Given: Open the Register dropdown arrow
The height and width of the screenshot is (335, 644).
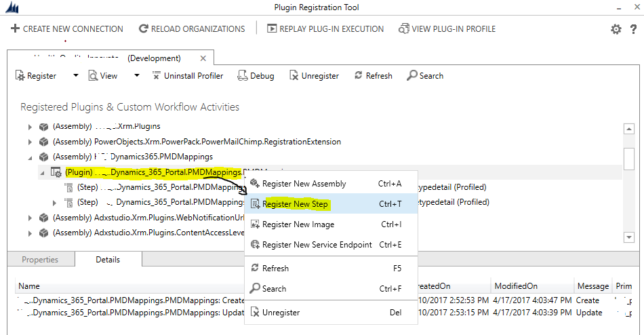Looking at the screenshot, I should (75, 76).
